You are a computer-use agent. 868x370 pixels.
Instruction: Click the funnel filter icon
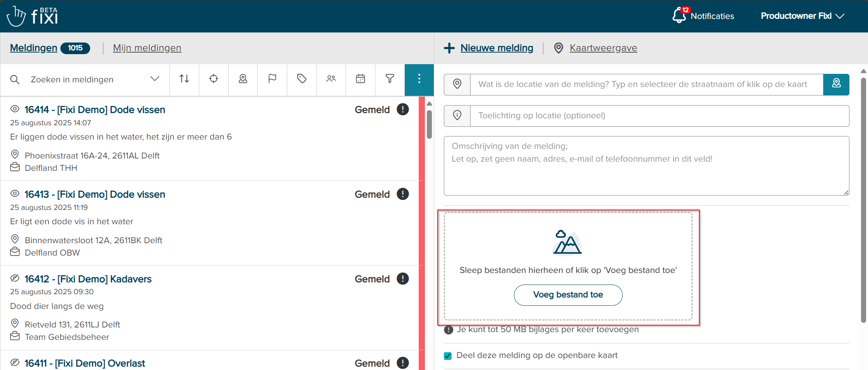pyautogui.click(x=390, y=79)
